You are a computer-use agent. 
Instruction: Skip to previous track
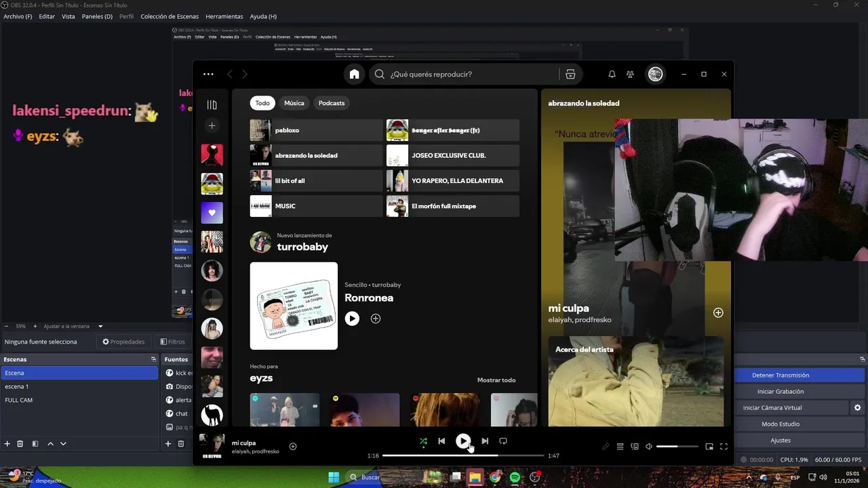(x=441, y=441)
